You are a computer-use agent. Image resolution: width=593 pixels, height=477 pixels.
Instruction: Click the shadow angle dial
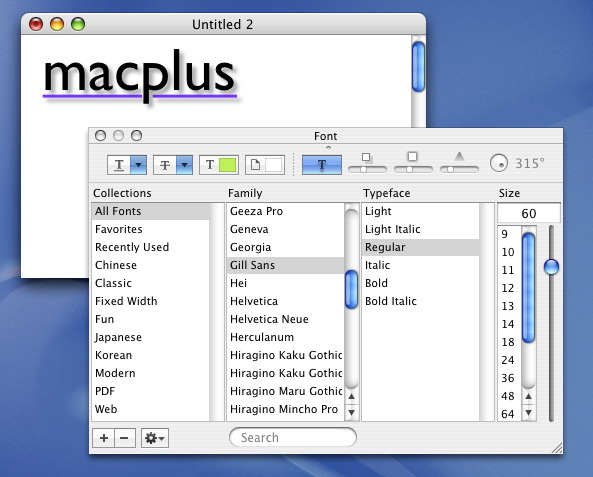point(499,163)
